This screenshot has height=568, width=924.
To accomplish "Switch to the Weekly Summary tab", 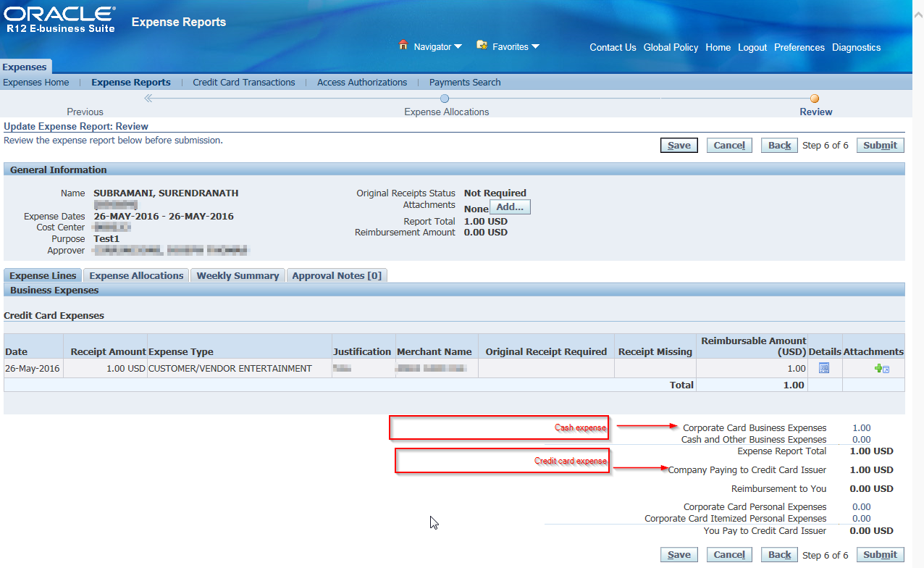I will coord(237,275).
